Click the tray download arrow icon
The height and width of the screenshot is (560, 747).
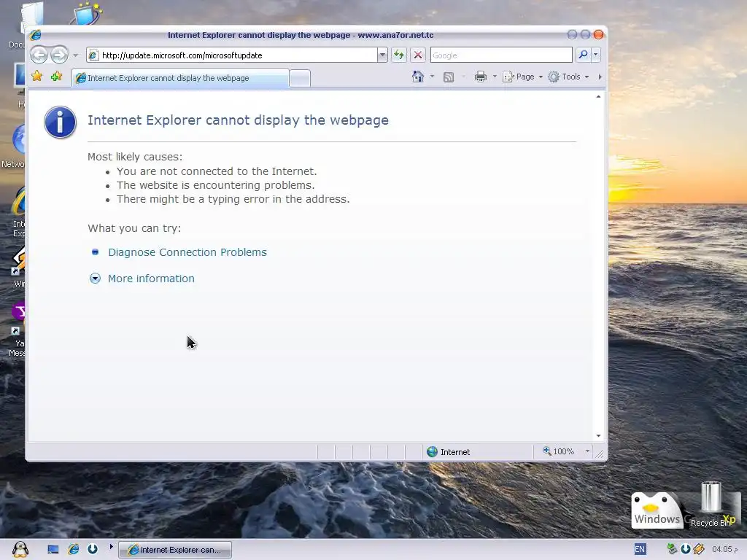tap(686, 550)
